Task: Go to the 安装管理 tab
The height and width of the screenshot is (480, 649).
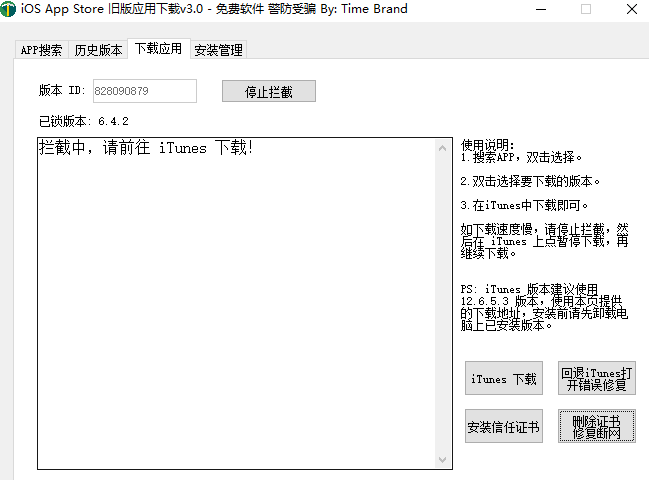Action: [x=219, y=50]
